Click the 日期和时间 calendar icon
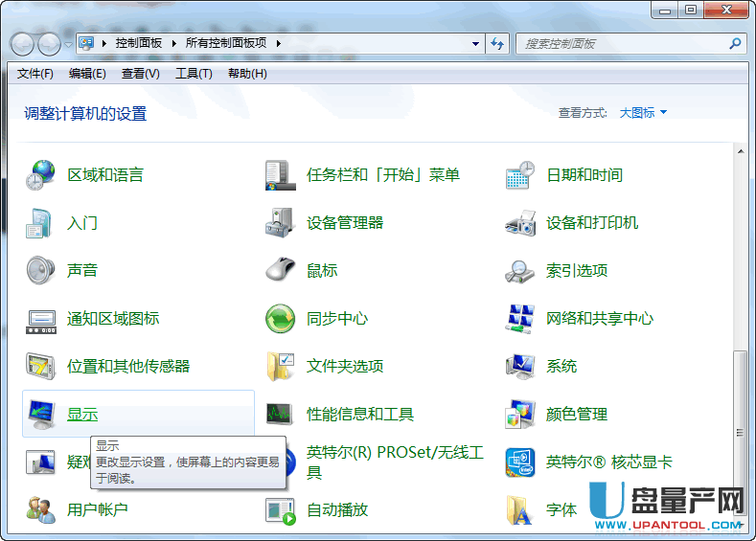This screenshot has height=541, width=756. tap(519, 175)
